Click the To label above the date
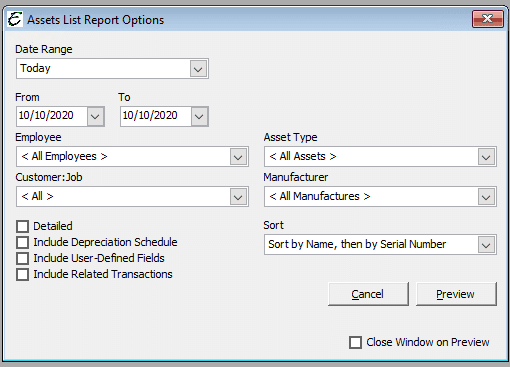The image size is (510, 367). click(124, 97)
